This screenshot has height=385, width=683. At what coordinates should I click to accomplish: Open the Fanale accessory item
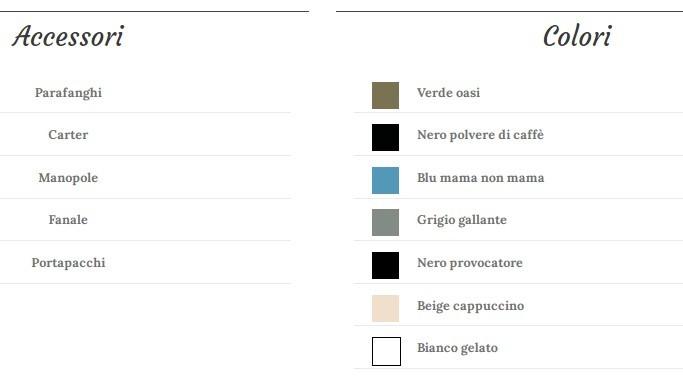68,220
